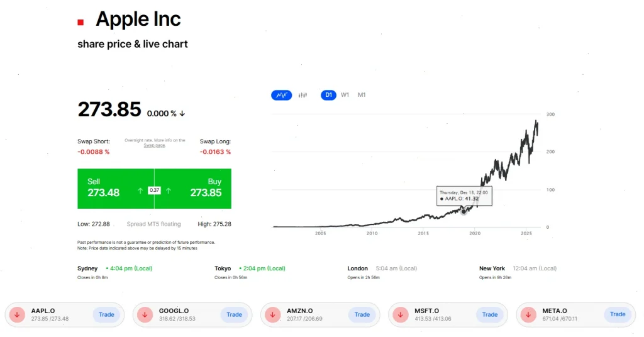Viewport: 644px width, 337px height.
Task: Click the chart data point marker
Action: (x=464, y=211)
